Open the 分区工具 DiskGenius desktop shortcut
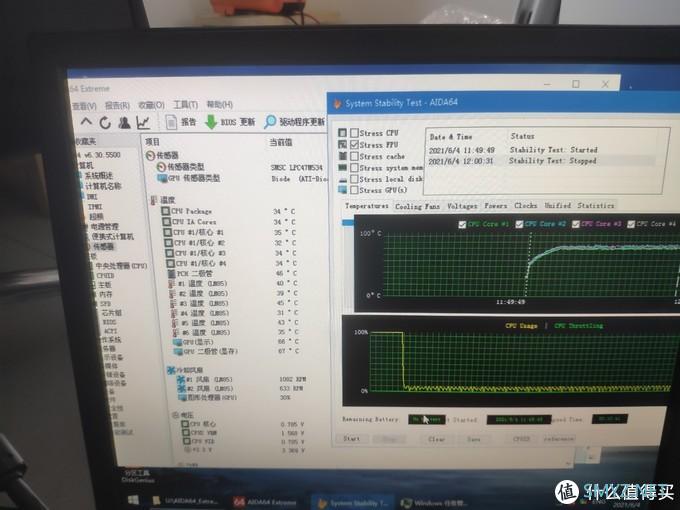 136,476
